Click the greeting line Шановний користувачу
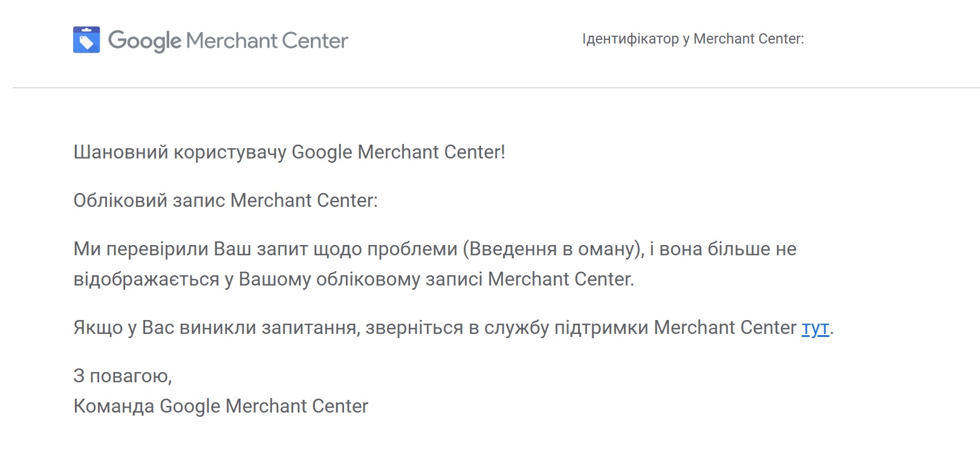Screen dimensions: 980x464 coord(289,152)
